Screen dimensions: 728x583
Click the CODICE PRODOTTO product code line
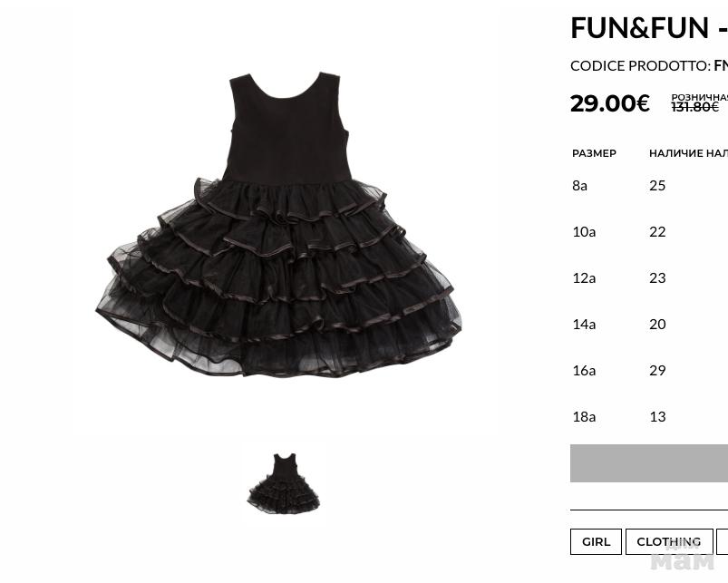pos(648,66)
